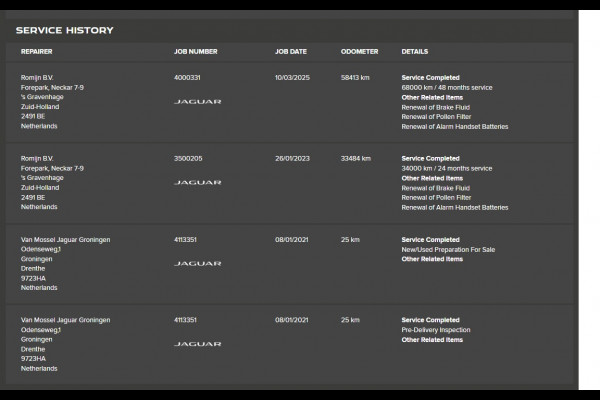
Task: Select job number 3500205
Action: click(x=186, y=158)
